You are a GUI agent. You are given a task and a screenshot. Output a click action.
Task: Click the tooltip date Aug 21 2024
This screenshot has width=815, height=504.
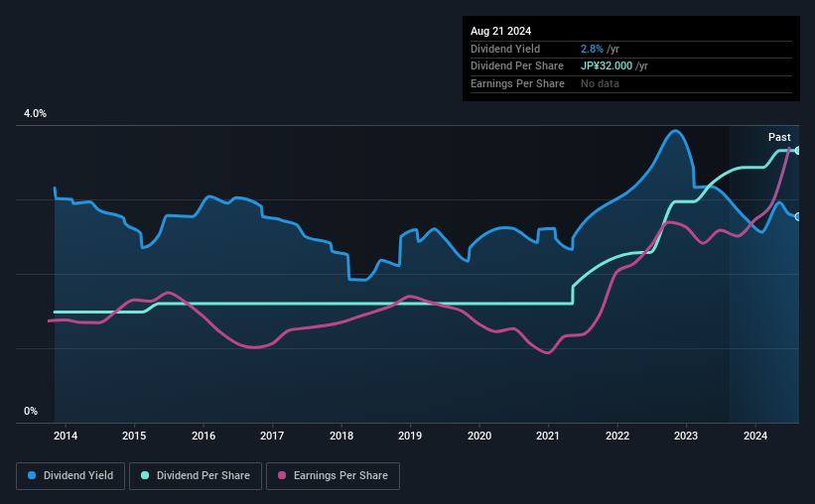[501, 32]
